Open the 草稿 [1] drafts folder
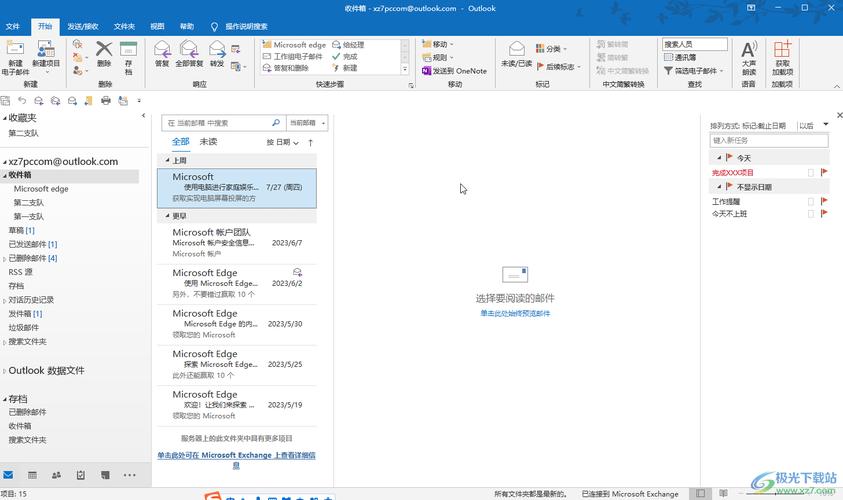Viewport: 843px width, 500px height. coord(22,230)
